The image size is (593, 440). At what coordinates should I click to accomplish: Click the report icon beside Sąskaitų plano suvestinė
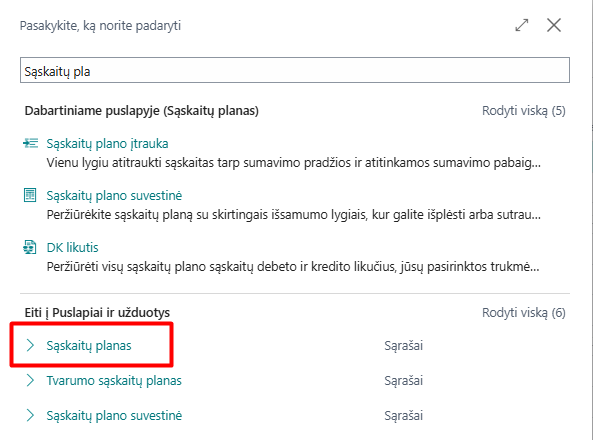pyautogui.click(x=30, y=195)
